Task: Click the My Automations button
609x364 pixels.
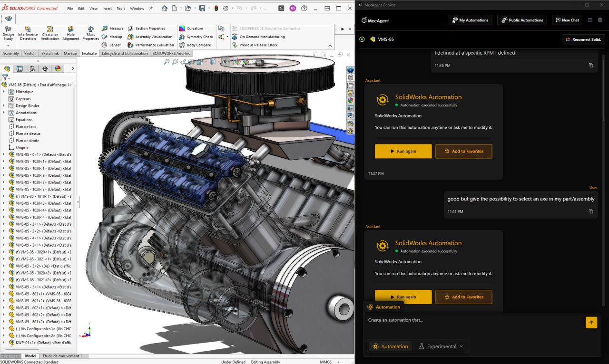Action: click(x=470, y=20)
